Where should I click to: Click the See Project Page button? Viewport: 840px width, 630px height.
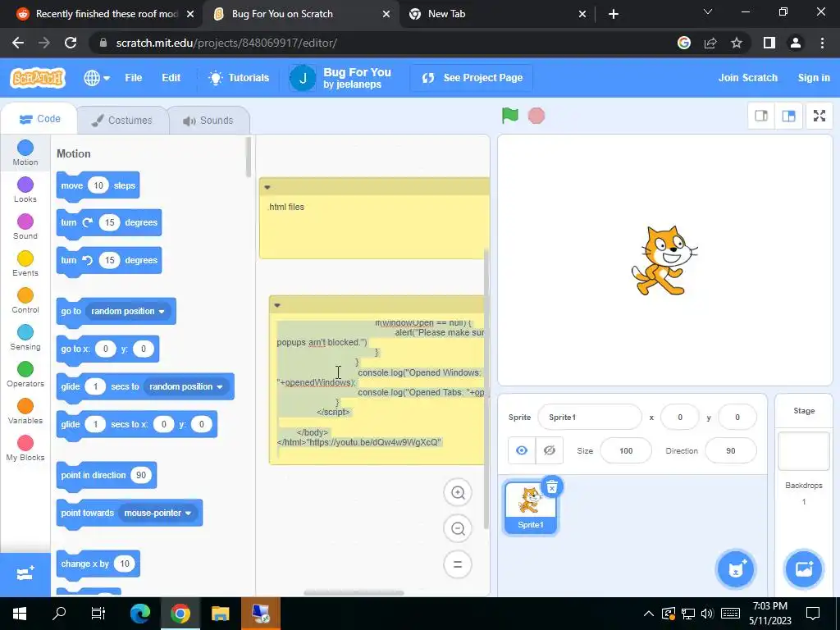(x=472, y=78)
